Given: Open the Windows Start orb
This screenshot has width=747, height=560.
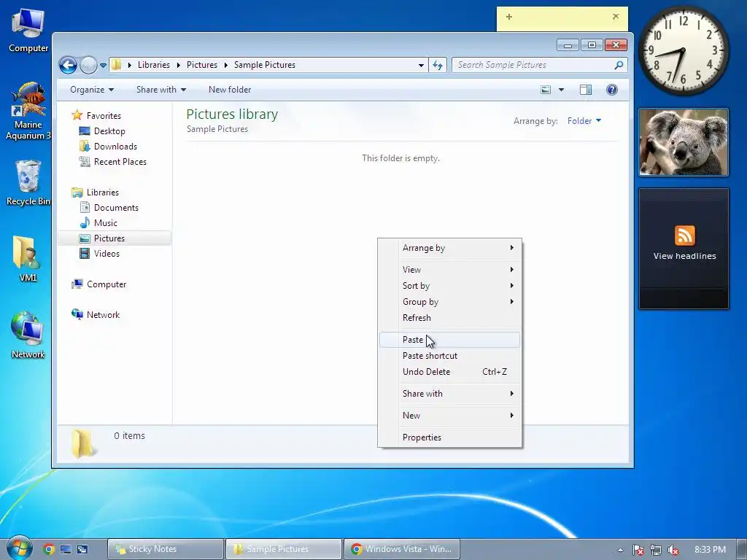Looking at the screenshot, I should [20, 548].
